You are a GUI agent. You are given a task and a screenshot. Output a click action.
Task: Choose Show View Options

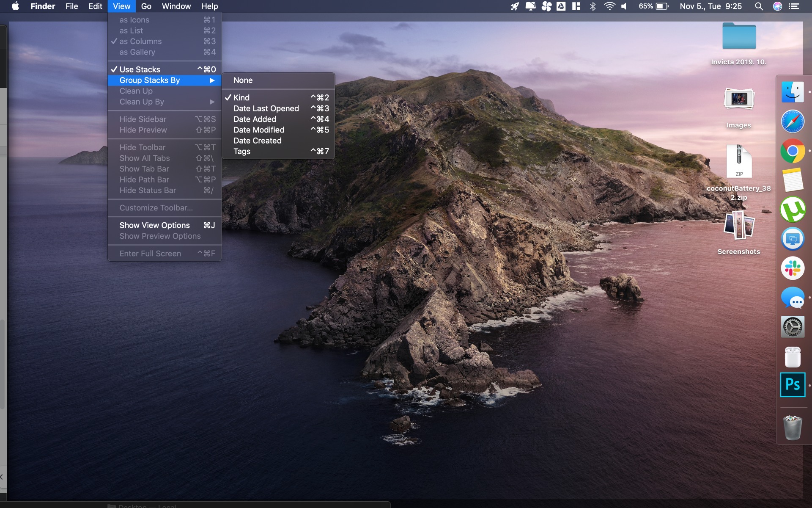tap(165, 226)
